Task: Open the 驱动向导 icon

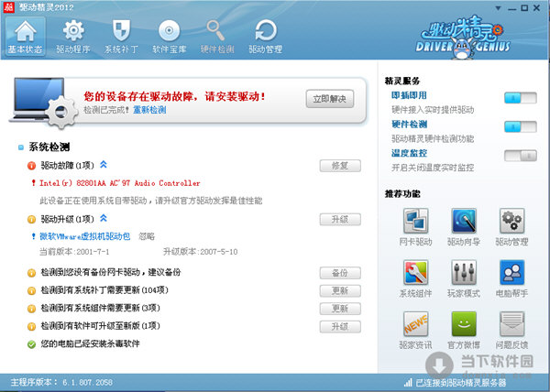Action: (464, 221)
